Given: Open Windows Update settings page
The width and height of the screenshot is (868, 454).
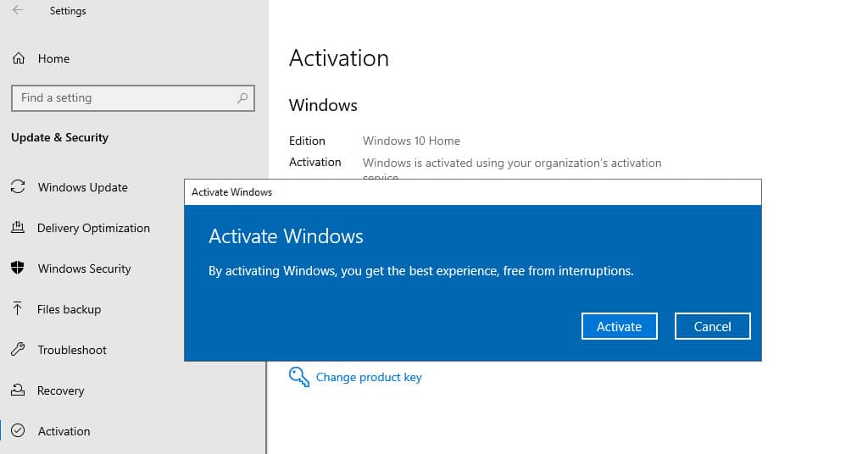Looking at the screenshot, I should pyautogui.click(x=82, y=187).
